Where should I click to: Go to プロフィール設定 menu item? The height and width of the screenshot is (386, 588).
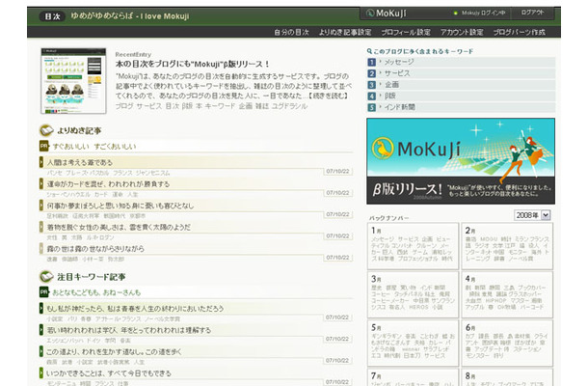coord(406,32)
